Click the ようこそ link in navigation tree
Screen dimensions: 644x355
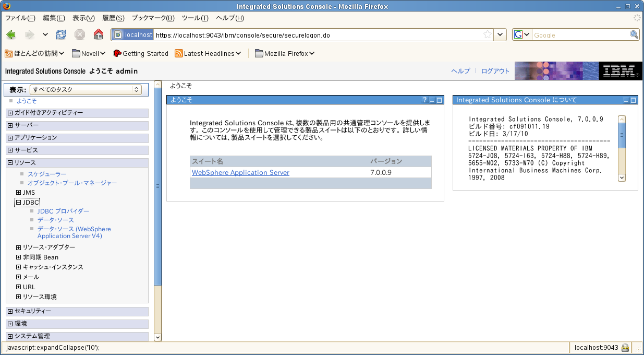[x=27, y=101]
